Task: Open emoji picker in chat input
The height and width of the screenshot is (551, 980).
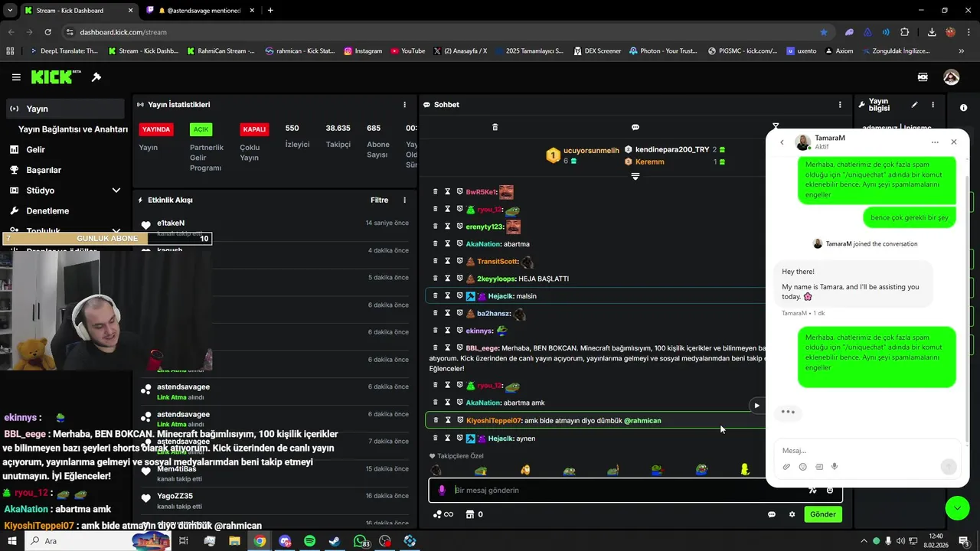Action: click(829, 491)
